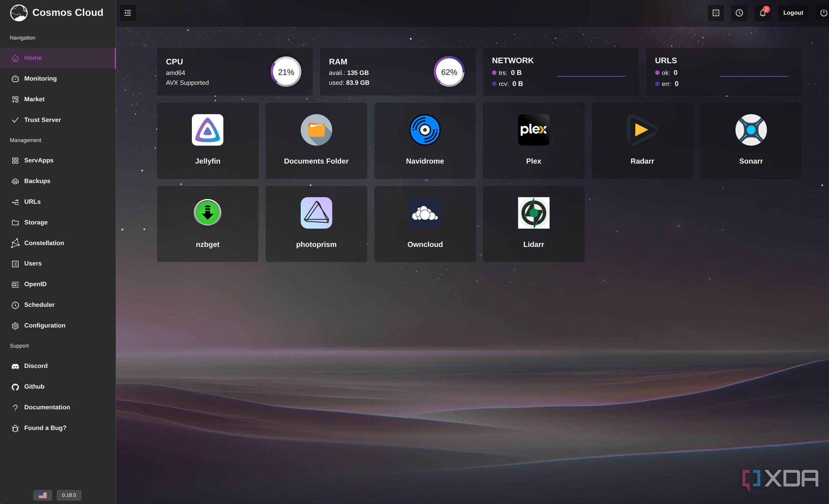
Task: Open the Plex app tile
Action: 534,141
